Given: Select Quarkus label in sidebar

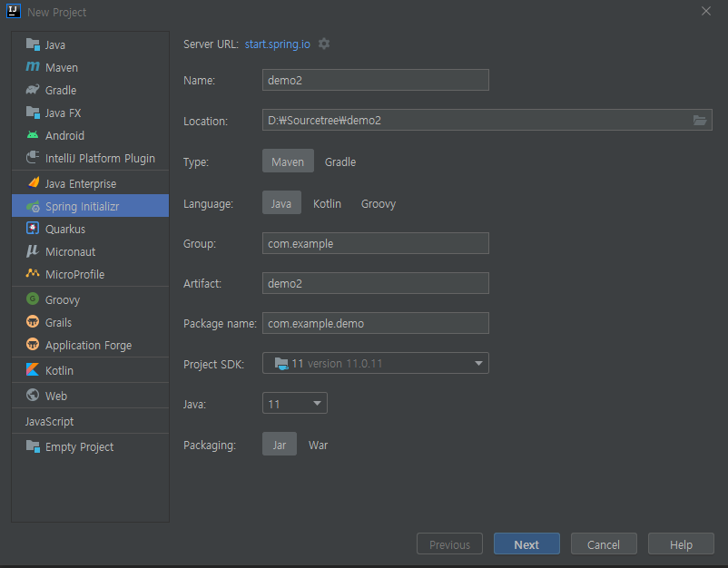Looking at the screenshot, I should (65, 230).
